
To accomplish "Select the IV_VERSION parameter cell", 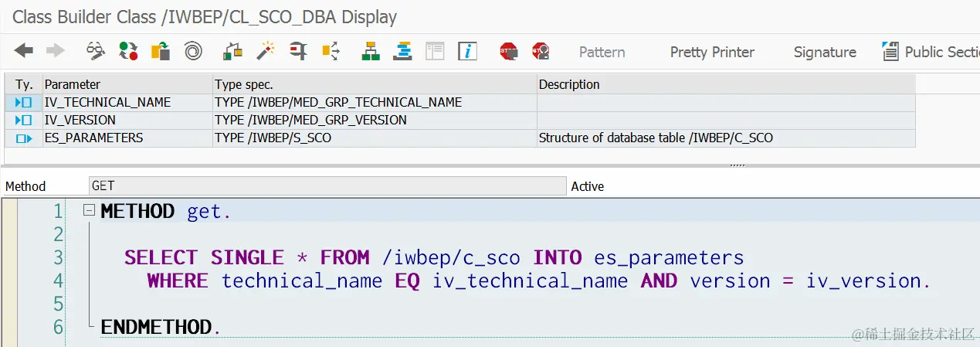I will click(x=127, y=120).
